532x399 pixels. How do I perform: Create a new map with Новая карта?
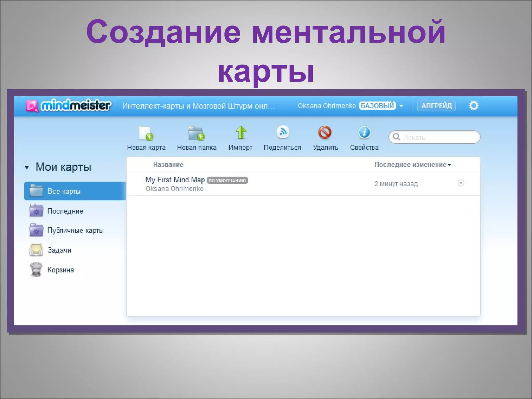click(x=146, y=138)
